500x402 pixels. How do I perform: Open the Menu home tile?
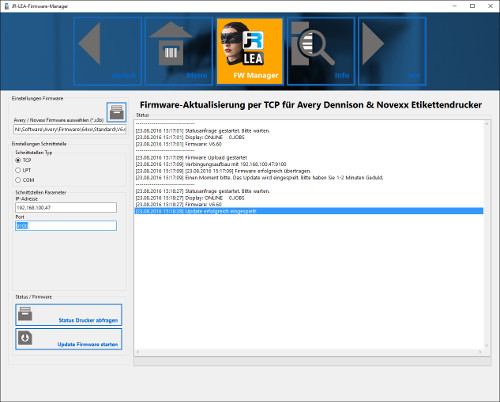(x=178, y=51)
